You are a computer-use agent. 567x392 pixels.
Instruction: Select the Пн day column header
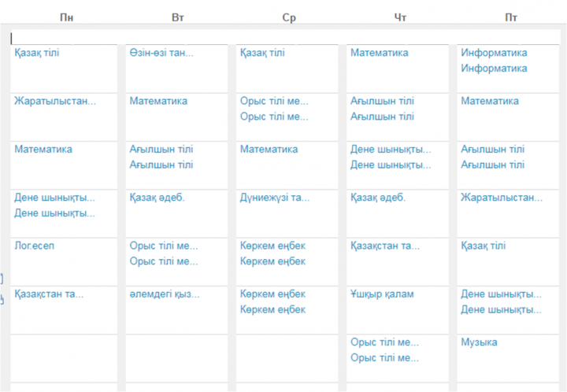[66, 17]
